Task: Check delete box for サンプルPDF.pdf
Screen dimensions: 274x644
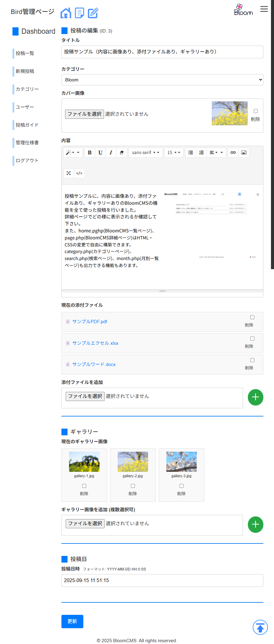Action: coord(252,317)
